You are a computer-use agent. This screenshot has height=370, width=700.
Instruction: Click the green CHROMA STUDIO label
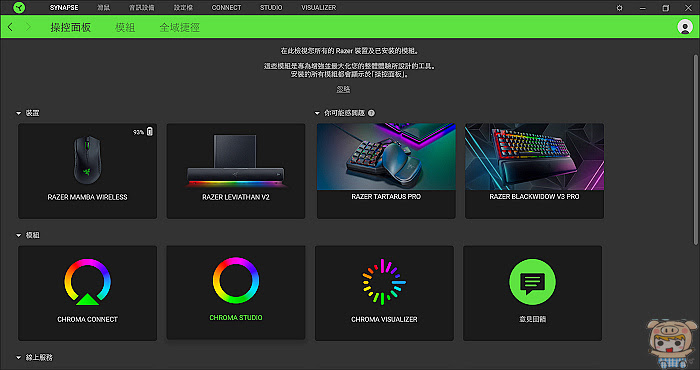click(236, 318)
